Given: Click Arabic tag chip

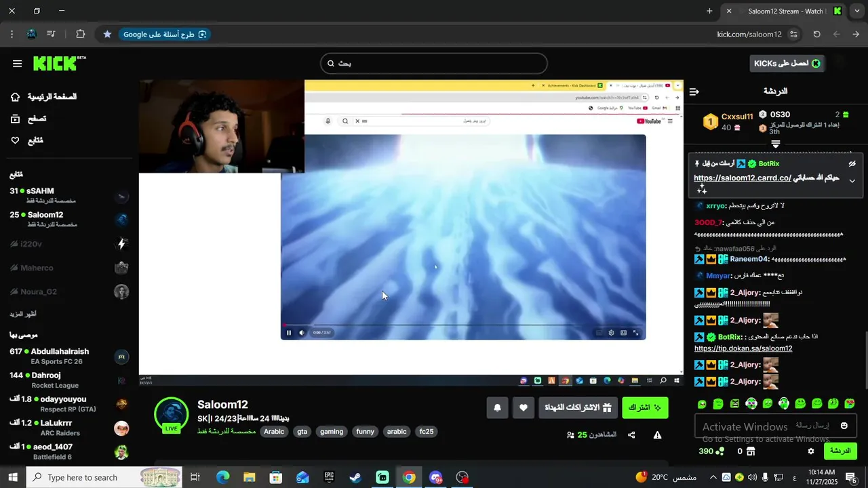Looking at the screenshot, I should (274, 432).
